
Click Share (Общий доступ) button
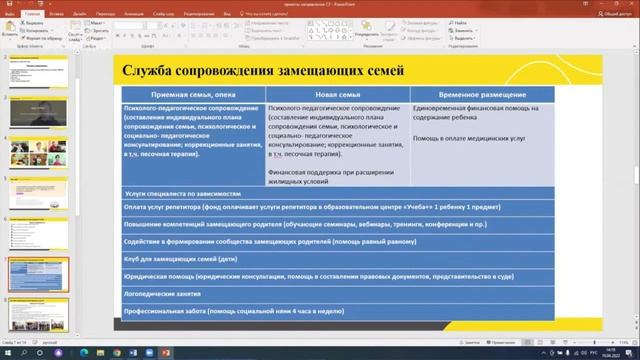[x=616, y=14]
